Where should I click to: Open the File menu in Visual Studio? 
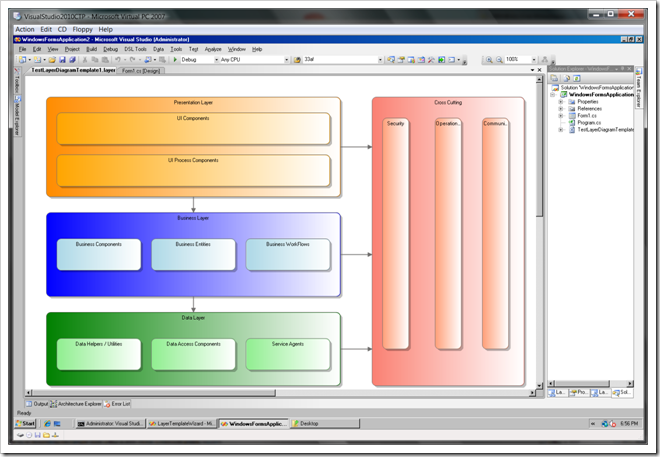[x=22, y=49]
